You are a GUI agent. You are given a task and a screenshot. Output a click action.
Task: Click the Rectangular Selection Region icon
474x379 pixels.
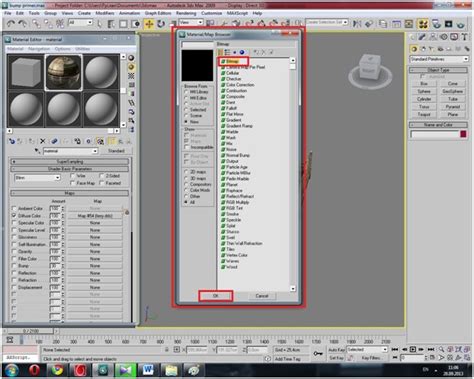pos(123,24)
